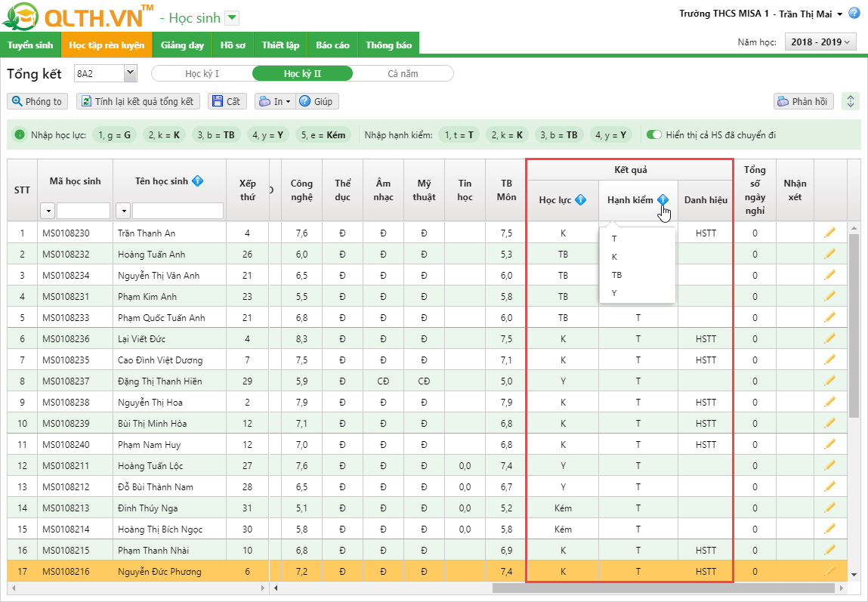Switch to Cả năm view
The height and width of the screenshot is (602, 868).
click(x=403, y=73)
